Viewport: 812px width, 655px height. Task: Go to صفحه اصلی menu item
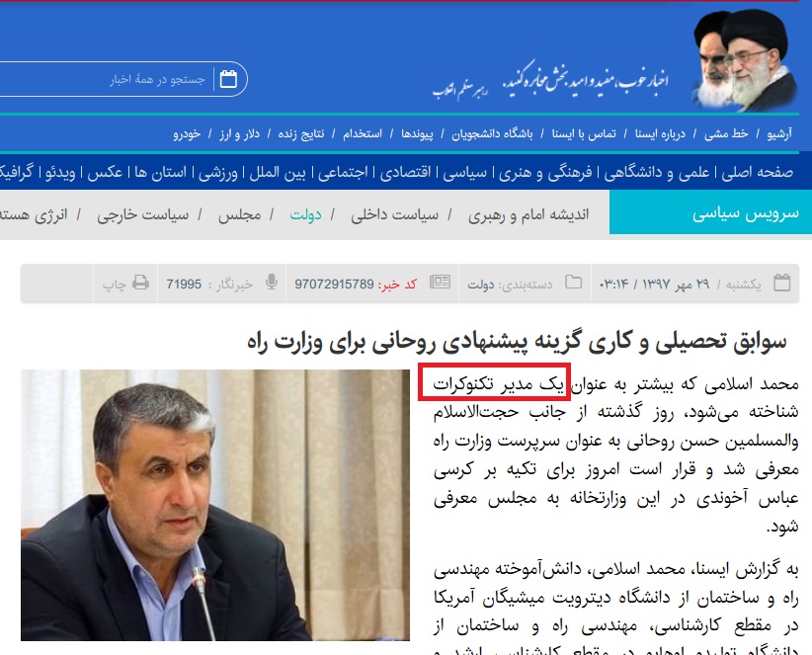[x=757, y=173]
